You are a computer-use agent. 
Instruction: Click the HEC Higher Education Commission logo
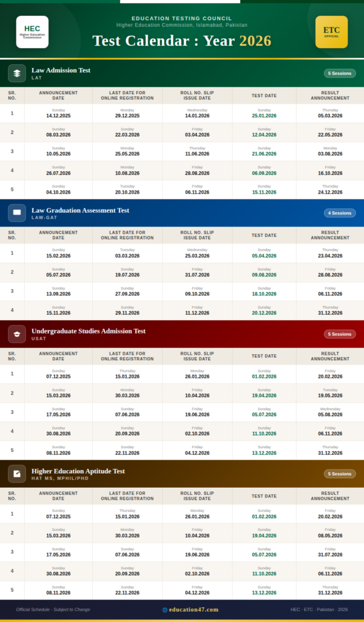(x=33, y=32)
